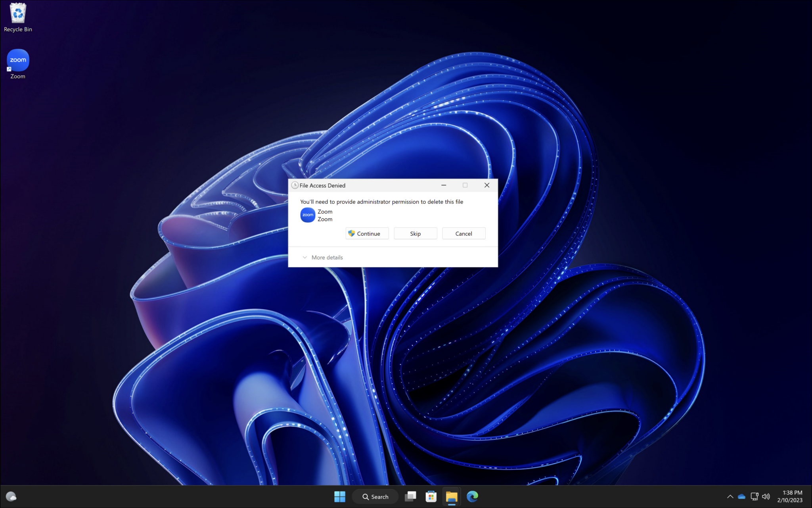Open the weather widget on taskbar

[11, 496]
